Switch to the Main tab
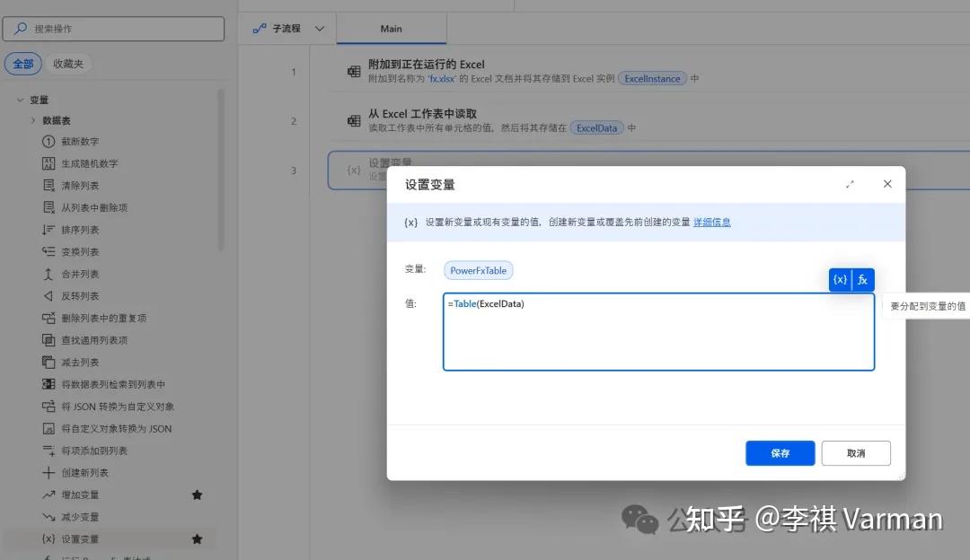970x560 pixels. tap(391, 28)
